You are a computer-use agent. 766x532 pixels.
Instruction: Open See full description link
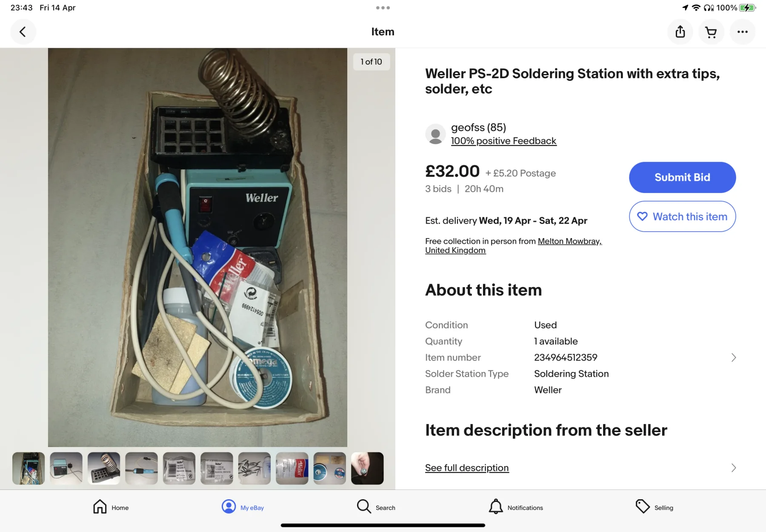point(467,468)
